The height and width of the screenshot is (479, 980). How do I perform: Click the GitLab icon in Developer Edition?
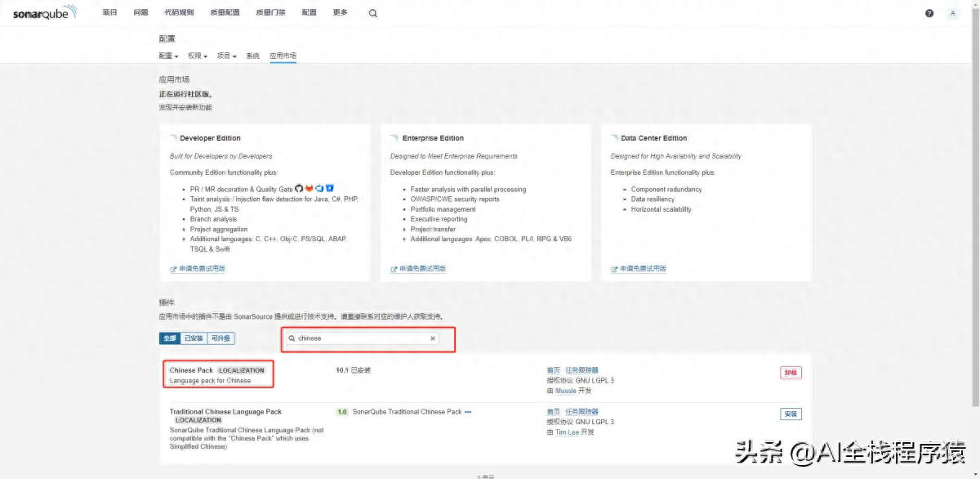(310, 189)
